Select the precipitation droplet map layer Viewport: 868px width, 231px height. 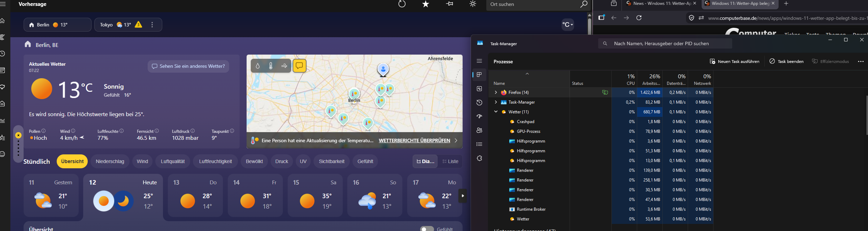click(258, 66)
